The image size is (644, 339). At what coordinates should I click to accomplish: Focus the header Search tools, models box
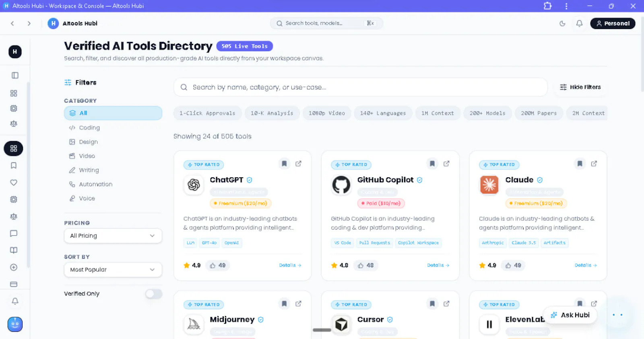(x=326, y=23)
